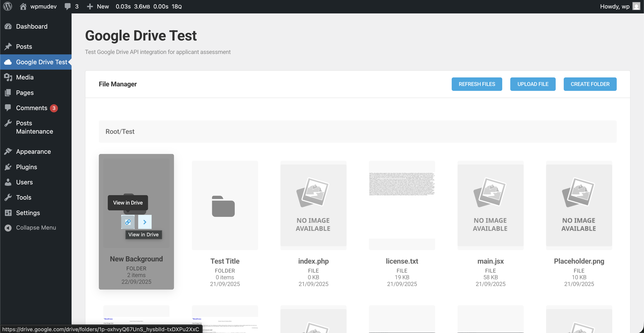Click the Media library icon
Screen dimensions: 644x333
click(8, 77)
